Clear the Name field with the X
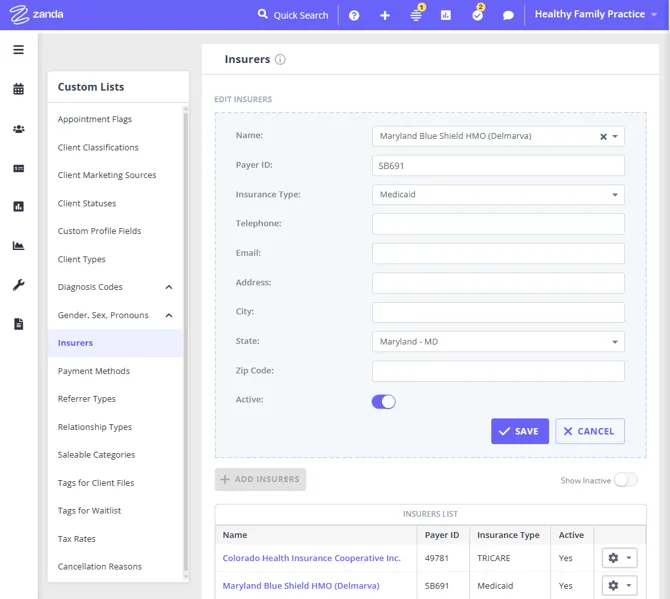This screenshot has height=599, width=670. [x=603, y=137]
